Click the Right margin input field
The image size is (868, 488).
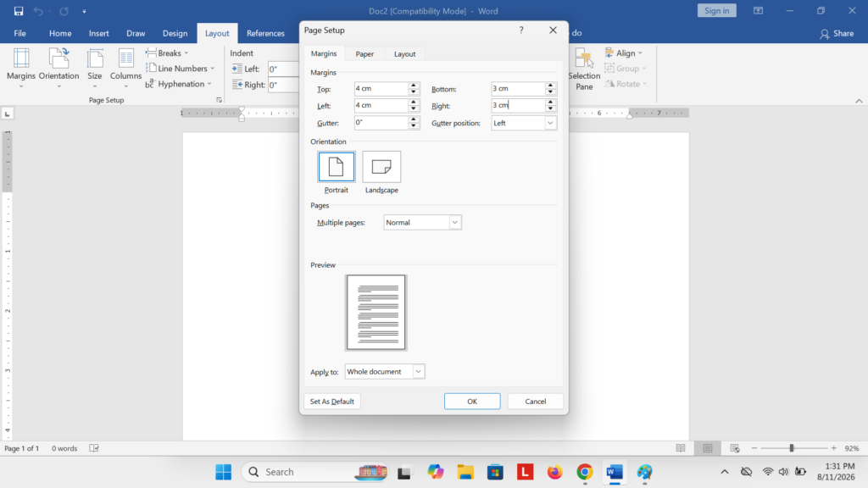coord(518,105)
